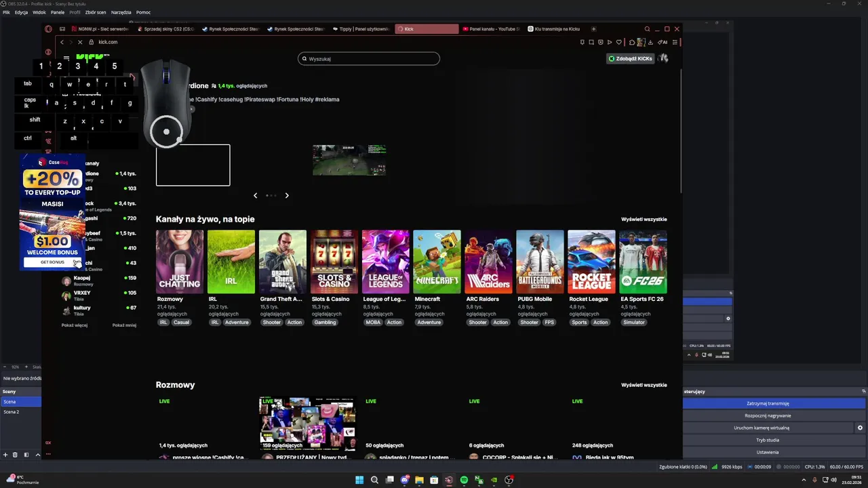
Task: Open the VRXEY channel in sidebar
Action: 99,296
